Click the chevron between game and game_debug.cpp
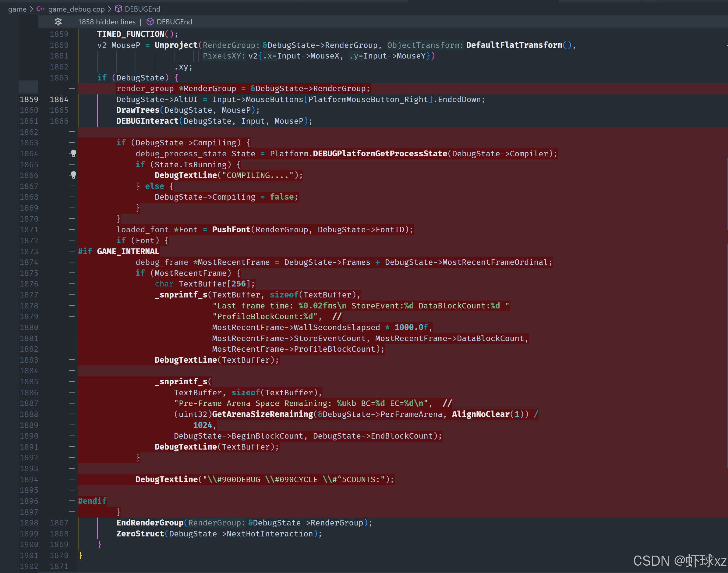This screenshot has height=573, width=728. [31, 9]
